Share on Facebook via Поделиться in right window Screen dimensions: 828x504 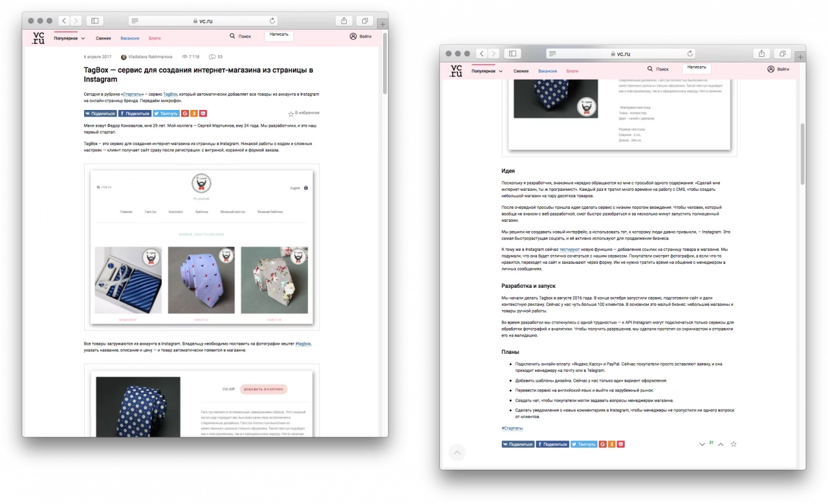pos(552,444)
